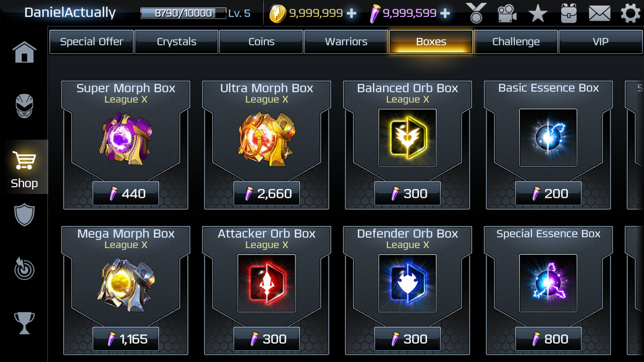Screen dimensions: 644x362
Task: Open the shield icon in sidebar
Action: point(24,215)
